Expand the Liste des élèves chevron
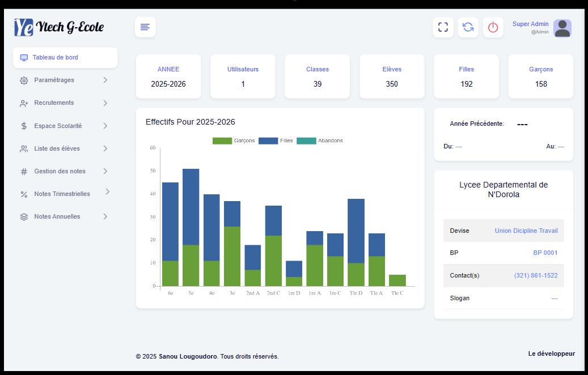The height and width of the screenshot is (375, 588). point(105,148)
